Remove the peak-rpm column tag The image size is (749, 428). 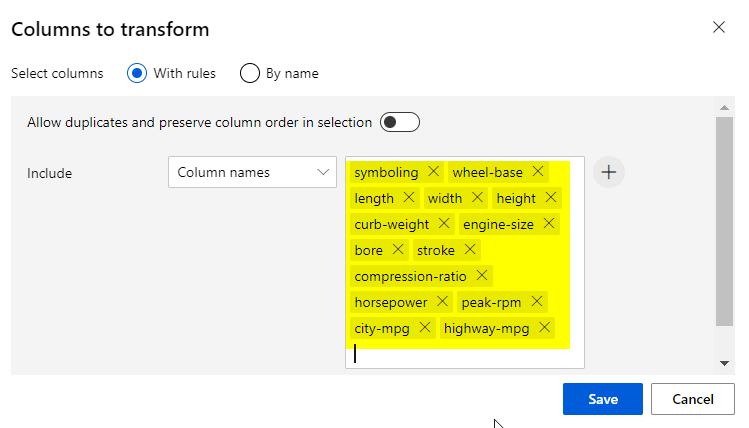pos(537,302)
